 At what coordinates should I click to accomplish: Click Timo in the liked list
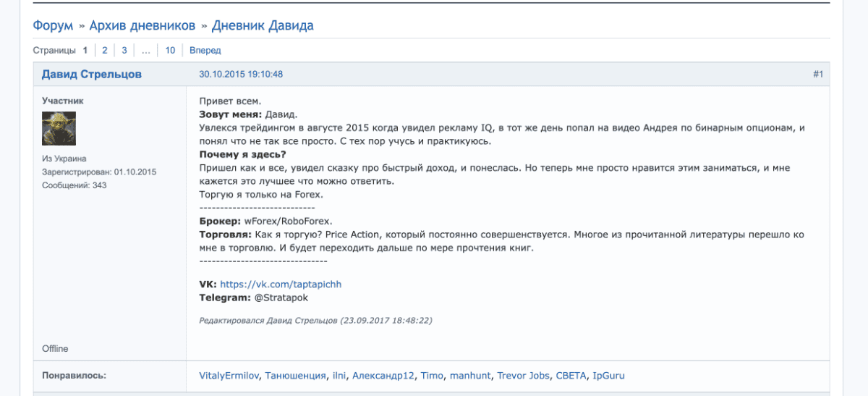tap(432, 376)
